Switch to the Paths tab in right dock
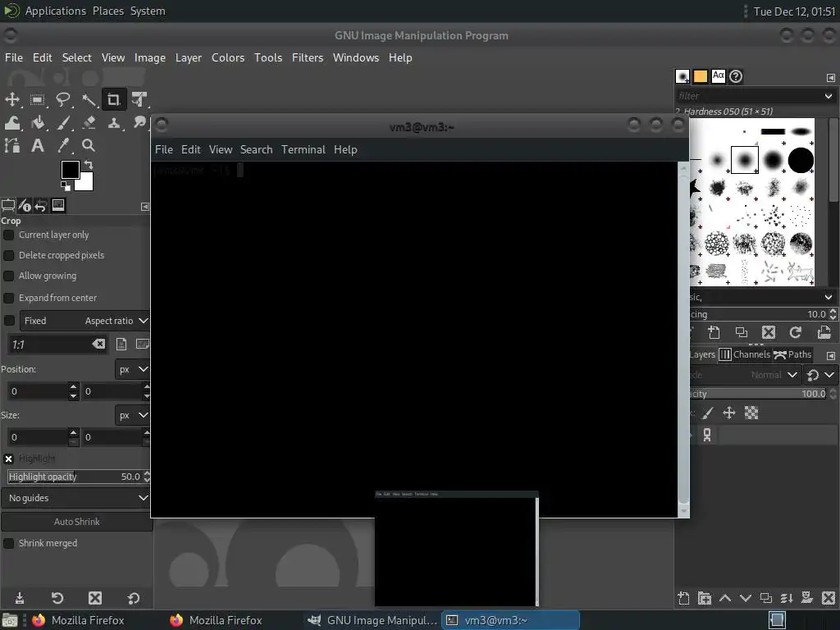The image size is (840, 630). 792,354
